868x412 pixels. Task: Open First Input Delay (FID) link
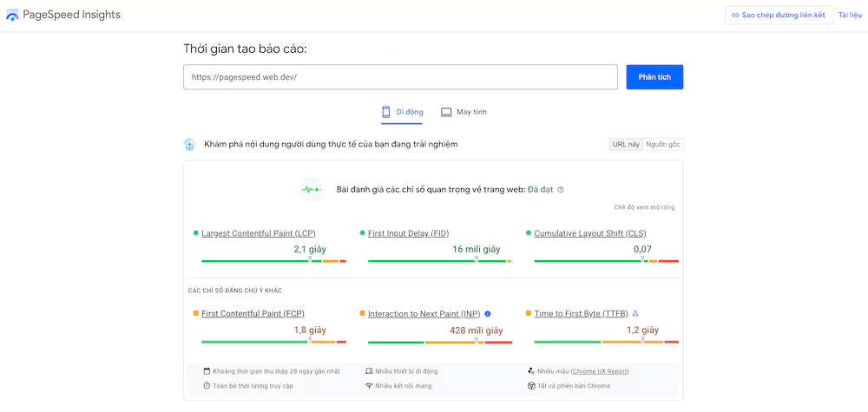408,233
